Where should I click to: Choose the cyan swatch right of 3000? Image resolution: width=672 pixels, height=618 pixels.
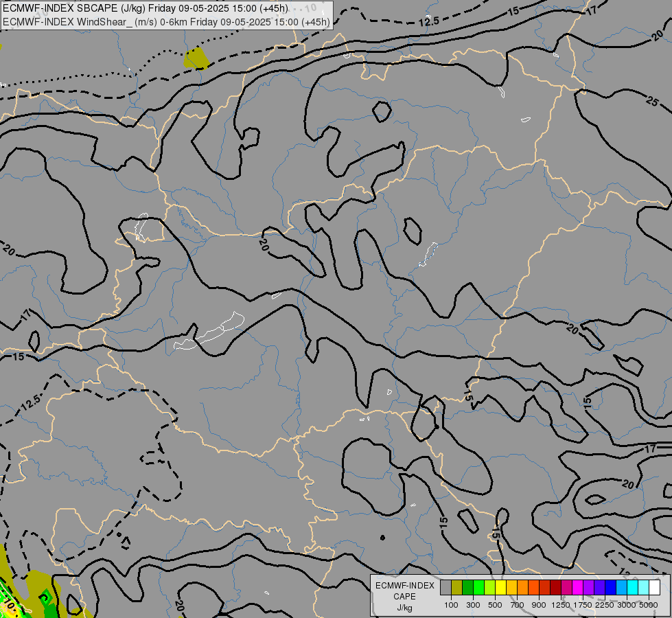pyautogui.click(x=633, y=588)
